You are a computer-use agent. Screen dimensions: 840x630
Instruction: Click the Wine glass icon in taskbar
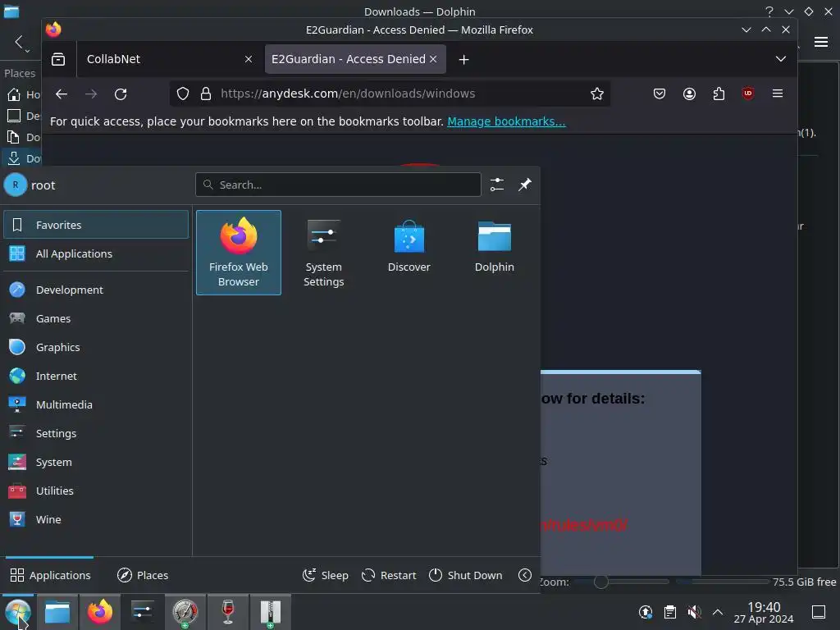click(x=228, y=612)
